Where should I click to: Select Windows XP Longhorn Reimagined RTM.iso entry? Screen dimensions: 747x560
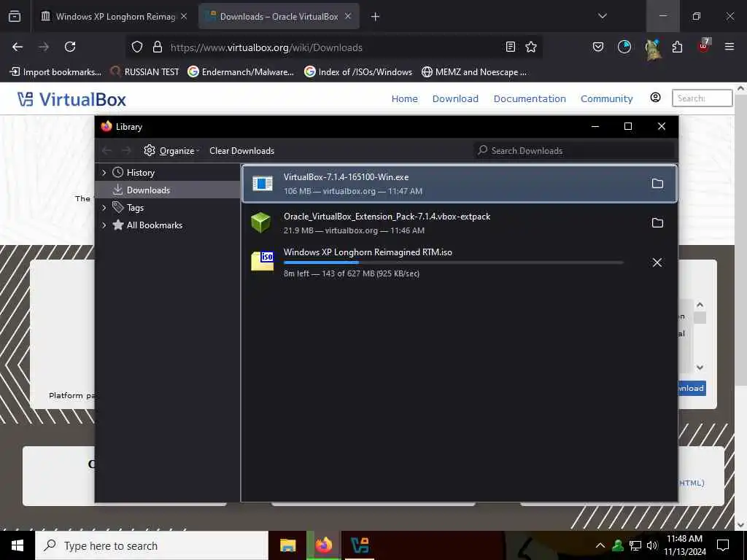point(460,262)
